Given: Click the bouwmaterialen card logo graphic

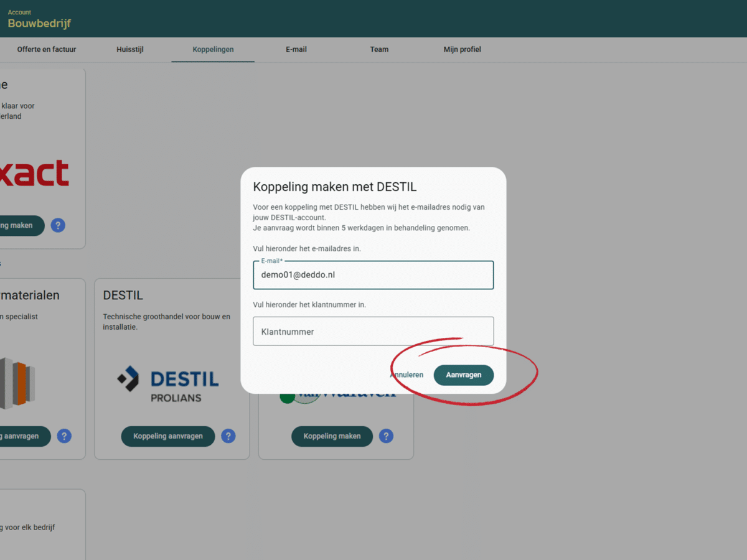Looking at the screenshot, I should (x=17, y=383).
